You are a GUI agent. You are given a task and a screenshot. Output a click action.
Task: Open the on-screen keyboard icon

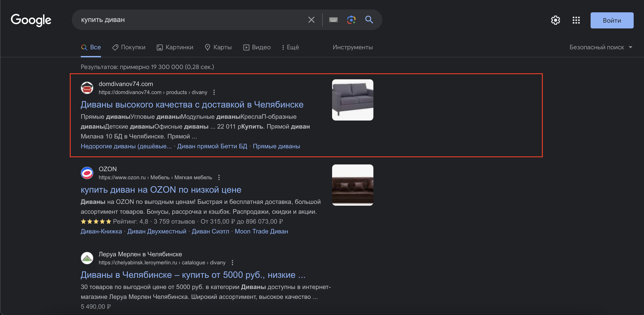coord(333,20)
